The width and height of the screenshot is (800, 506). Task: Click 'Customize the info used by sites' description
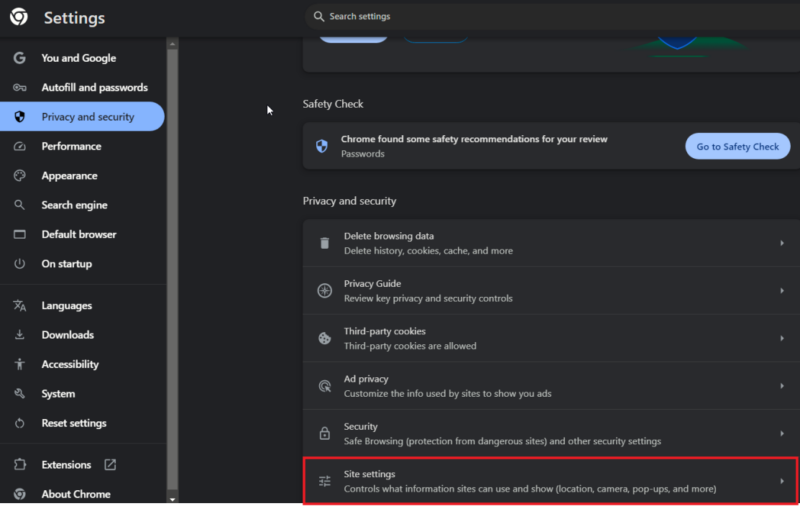[x=447, y=393]
